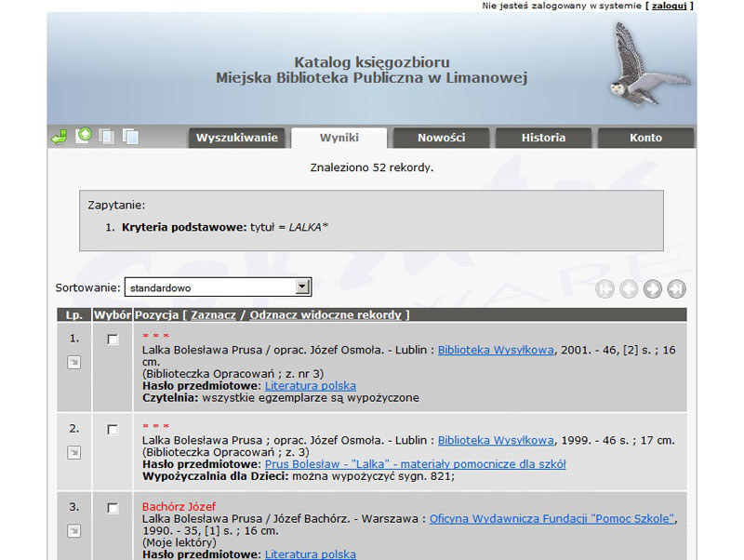Jump to the last results page
744x560 pixels.
pos(677,289)
